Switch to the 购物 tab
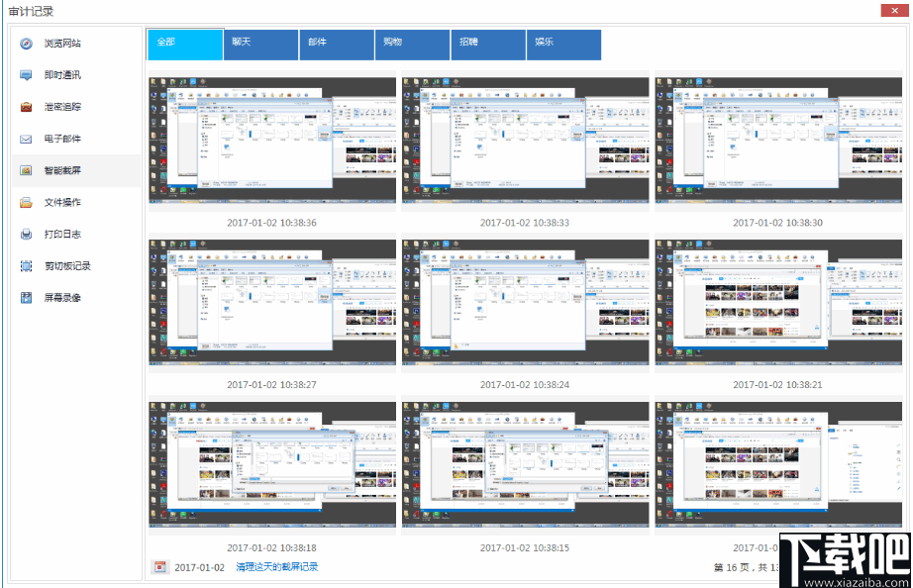This screenshot has width=913, height=588. click(x=412, y=45)
